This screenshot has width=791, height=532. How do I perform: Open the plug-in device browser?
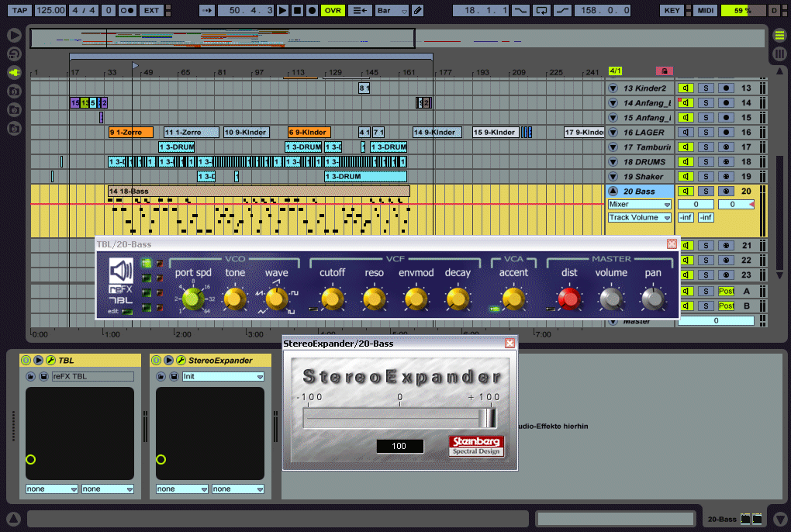(x=14, y=73)
